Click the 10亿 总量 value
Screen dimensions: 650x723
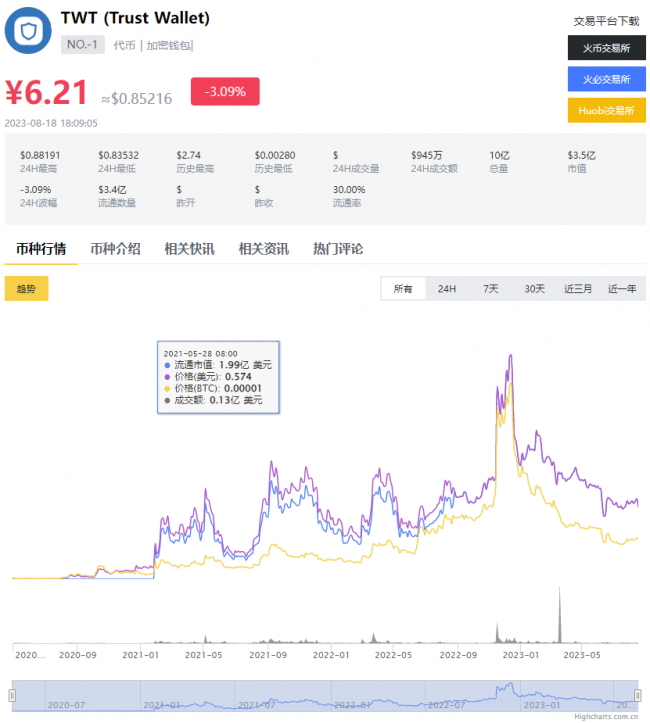499,155
